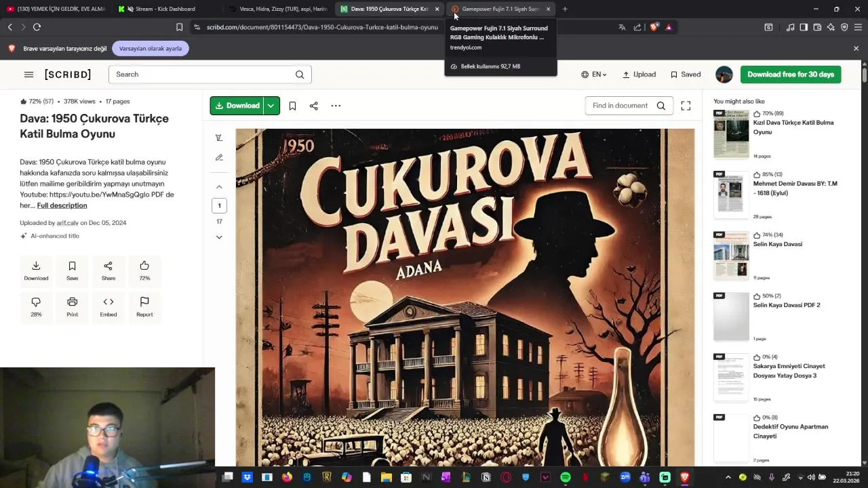This screenshot has width=868, height=488.
Task: Click the Brave Rewards triangle icon
Action: pos(669,27)
